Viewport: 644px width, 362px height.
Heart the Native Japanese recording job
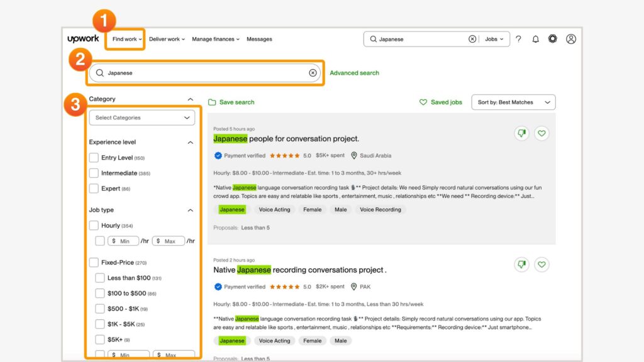(x=541, y=265)
